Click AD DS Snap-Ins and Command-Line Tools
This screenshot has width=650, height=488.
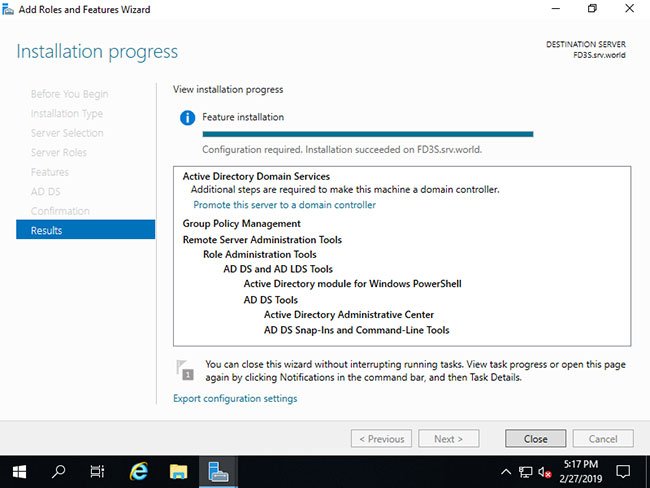(357, 330)
